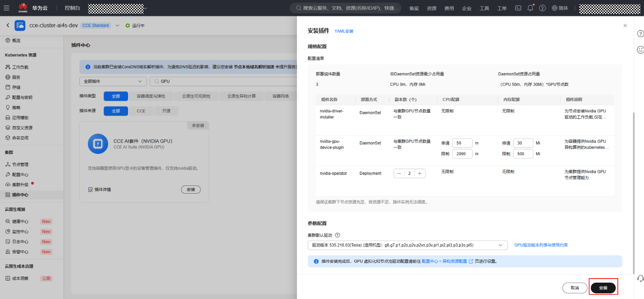Screen dimensions: 644x299
Task: Open the 工具 top menu
Action: coord(484,8)
